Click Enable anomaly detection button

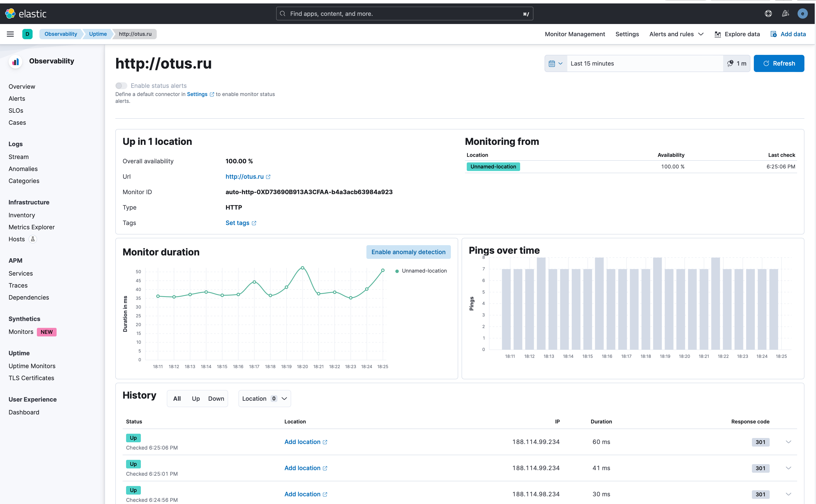(x=408, y=252)
